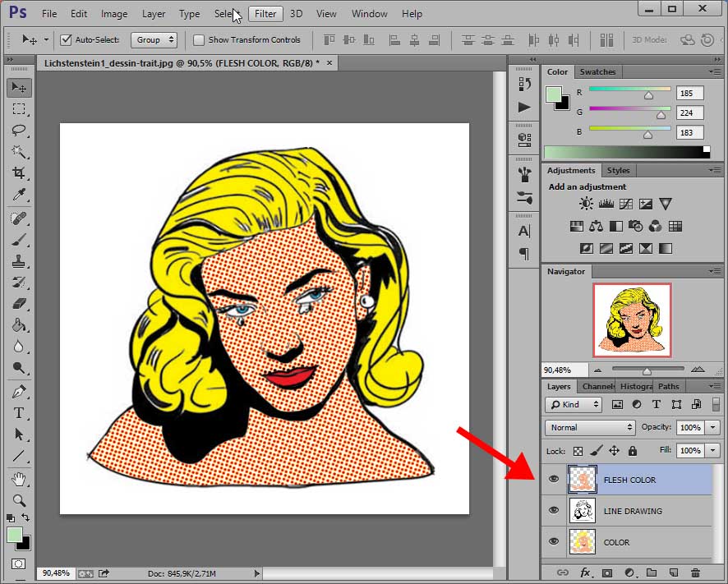728x584 pixels.
Task: Open the Fill slider dropdown arrow
Action: 712,450
